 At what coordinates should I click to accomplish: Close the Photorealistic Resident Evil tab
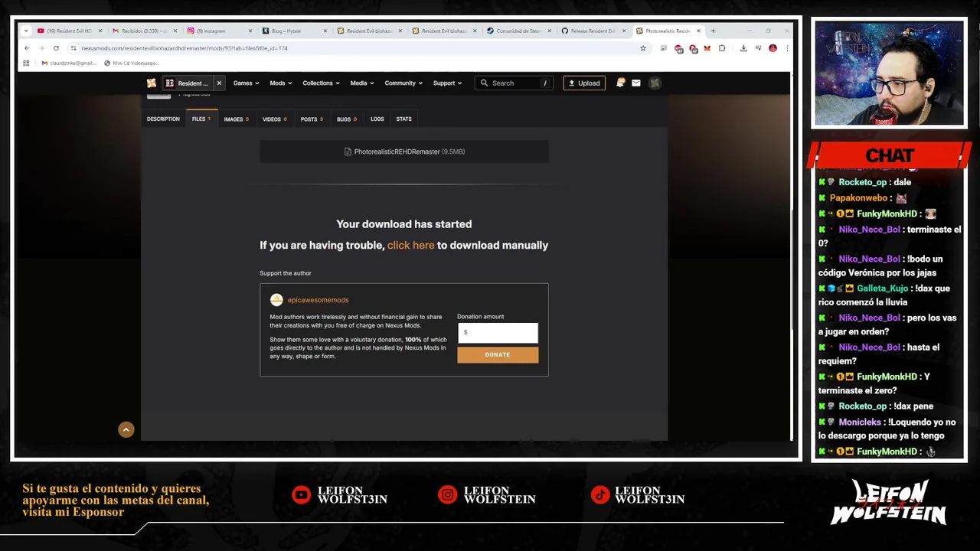(x=698, y=31)
